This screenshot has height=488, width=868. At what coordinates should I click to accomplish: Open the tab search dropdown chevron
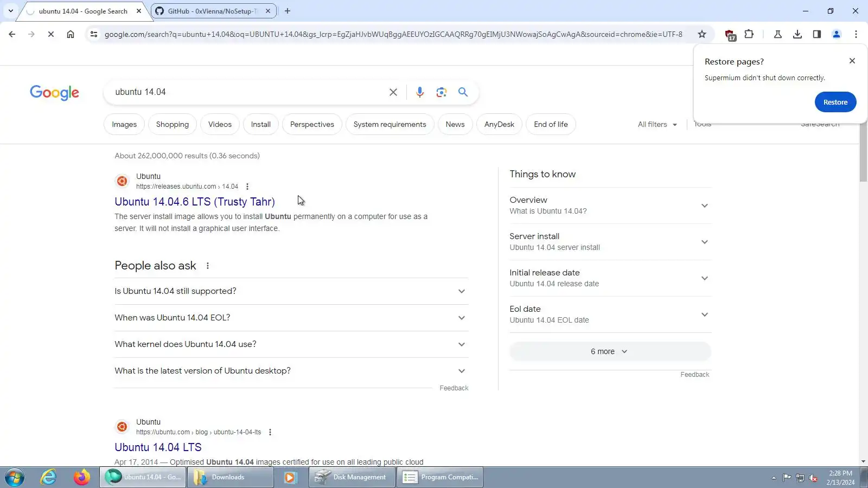click(x=10, y=11)
